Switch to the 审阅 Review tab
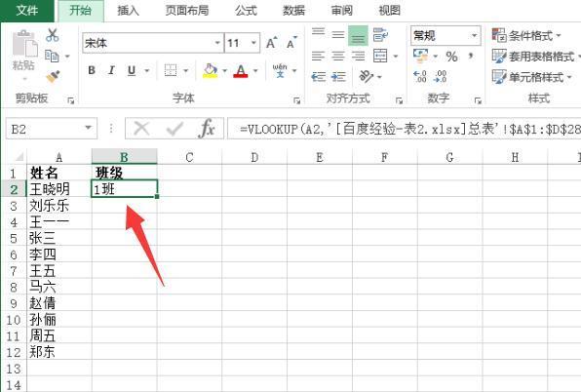The width and height of the screenshot is (581, 392). click(341, 11)
